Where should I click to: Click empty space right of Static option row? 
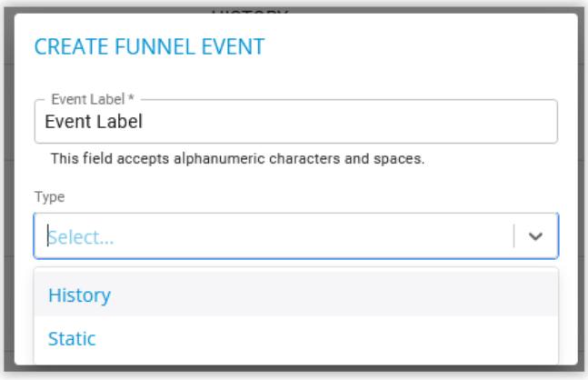click(326, 338)
